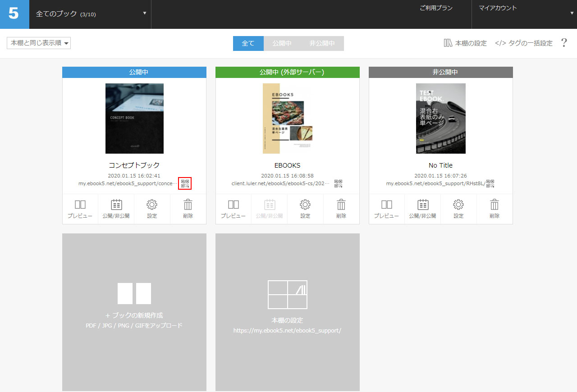Delete the No Title book
Image resolution: width=577 pixels, height=392 pixels.
pyautogui.click(x=495, y=209)
